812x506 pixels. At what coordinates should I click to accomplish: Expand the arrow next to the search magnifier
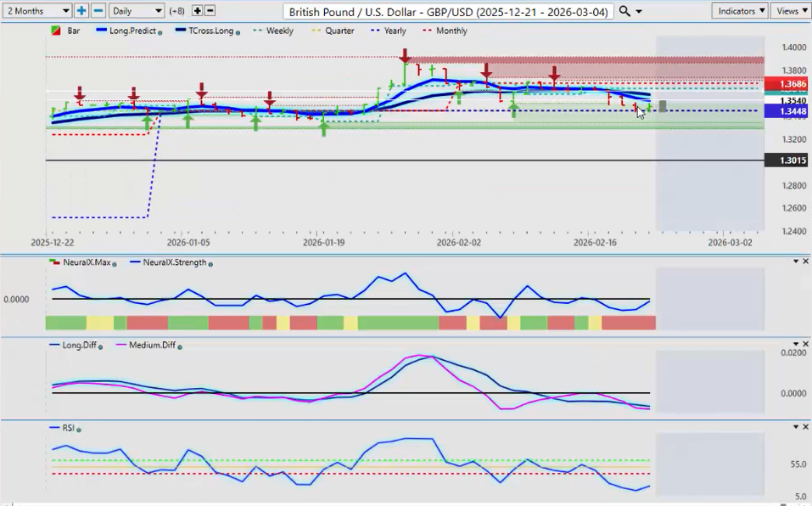638,11
